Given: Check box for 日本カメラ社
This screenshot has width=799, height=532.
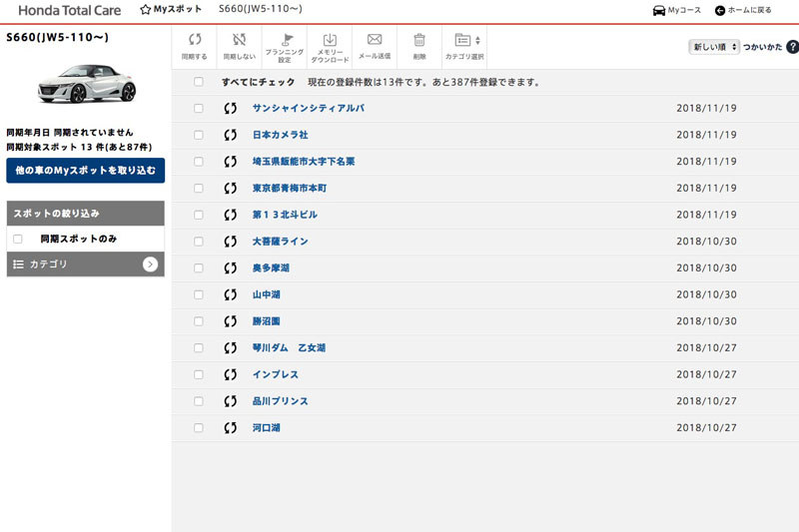Looking at the screenshot, I should click(x=198, y=135).
